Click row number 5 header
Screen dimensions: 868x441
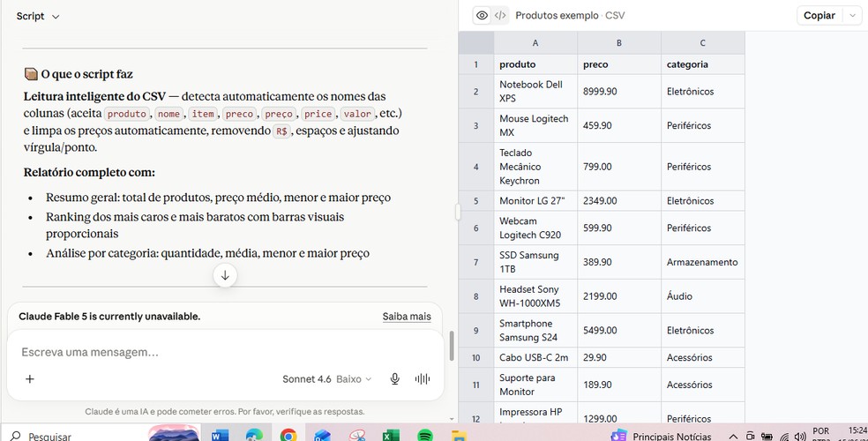[476, 201]
